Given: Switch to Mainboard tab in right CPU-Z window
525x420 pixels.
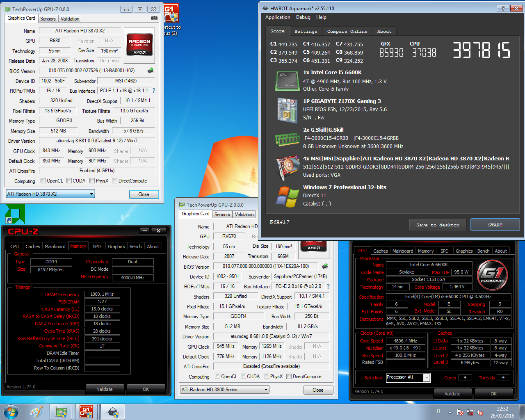Looking at the screenshot, I should coord(403,251).
